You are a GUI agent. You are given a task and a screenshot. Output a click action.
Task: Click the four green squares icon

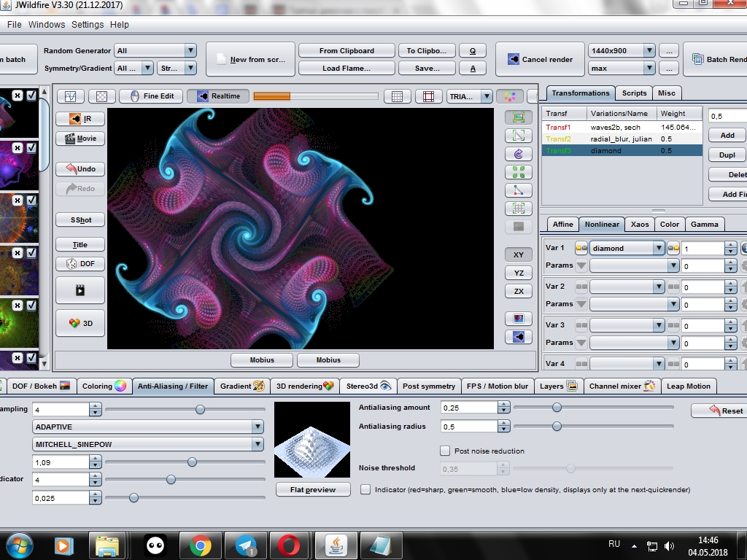tap(519, 172)
